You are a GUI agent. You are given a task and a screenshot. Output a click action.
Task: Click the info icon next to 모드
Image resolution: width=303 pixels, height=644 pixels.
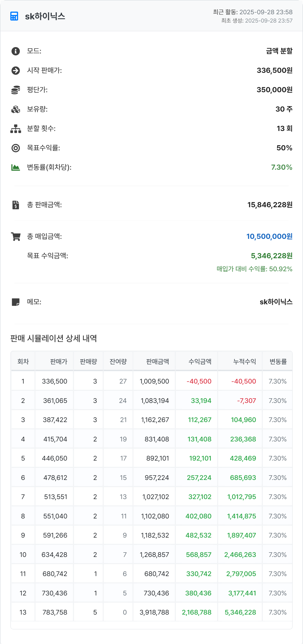coord(15,51)
